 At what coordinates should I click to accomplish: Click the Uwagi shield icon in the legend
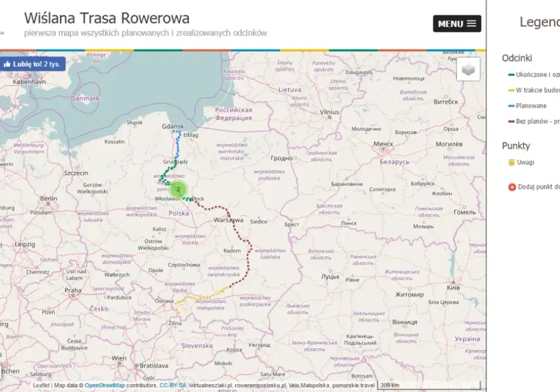point(511,162)
